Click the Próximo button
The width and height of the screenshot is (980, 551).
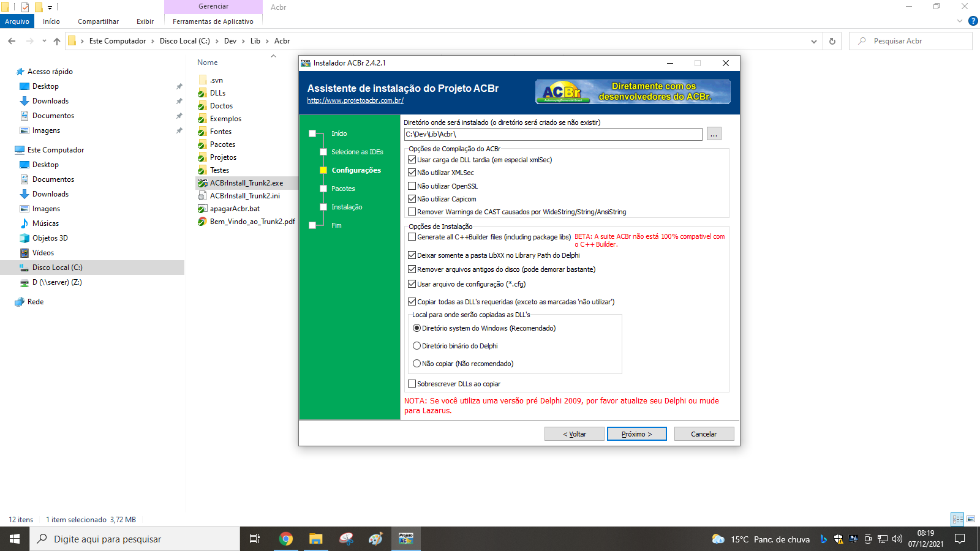(x=637, y=434)
